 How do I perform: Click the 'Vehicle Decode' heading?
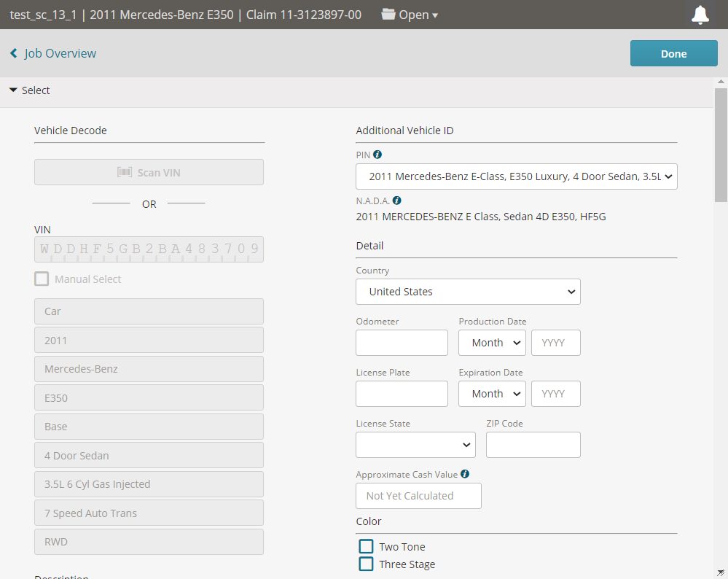[71, 131]
